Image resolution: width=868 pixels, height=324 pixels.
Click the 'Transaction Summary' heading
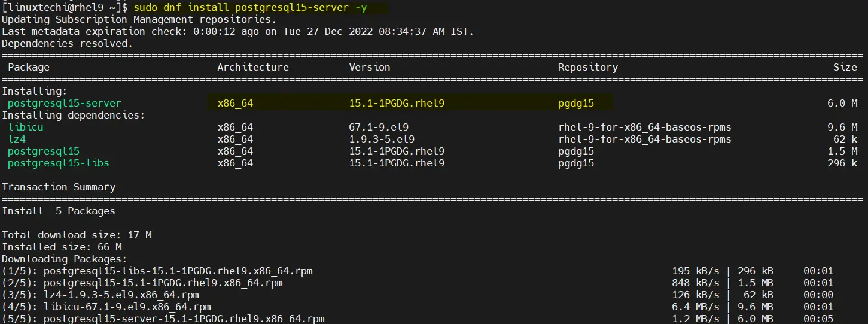coord(59,187)
